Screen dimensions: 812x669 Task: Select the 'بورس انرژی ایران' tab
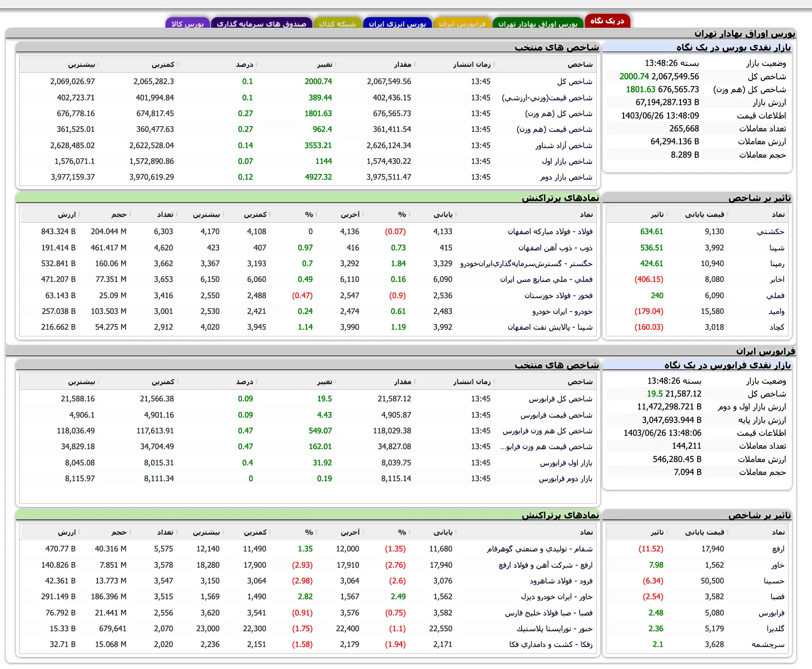397,24
